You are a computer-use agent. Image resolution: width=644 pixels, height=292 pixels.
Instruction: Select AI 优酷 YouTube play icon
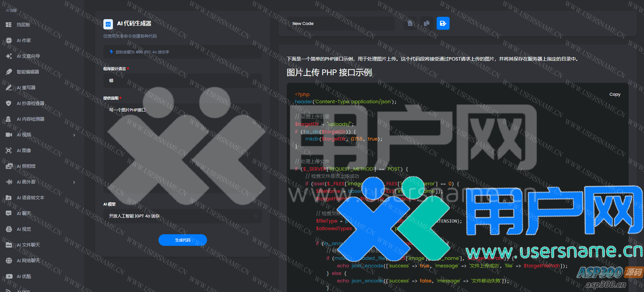point(9,276)
